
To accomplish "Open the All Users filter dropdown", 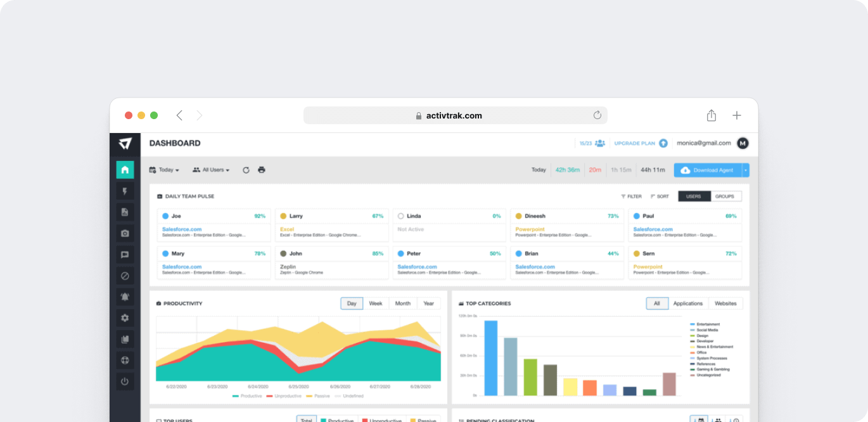I will [211, 170].
